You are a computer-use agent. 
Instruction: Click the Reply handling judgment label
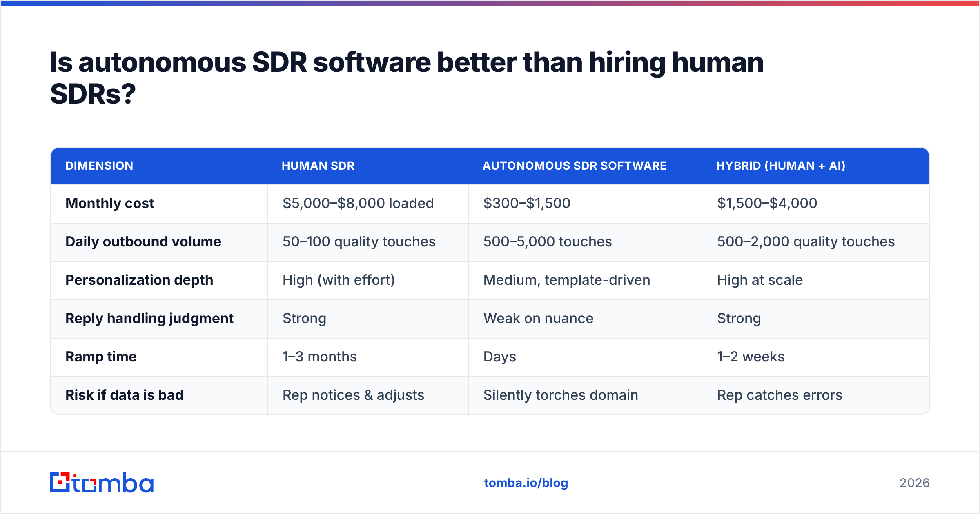tap(149, 318)
